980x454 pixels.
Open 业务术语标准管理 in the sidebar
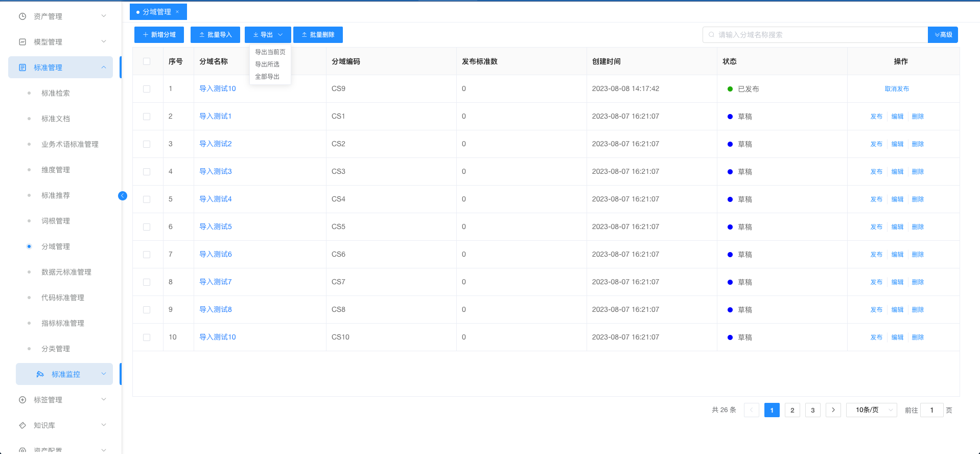(x=70, y=144)
